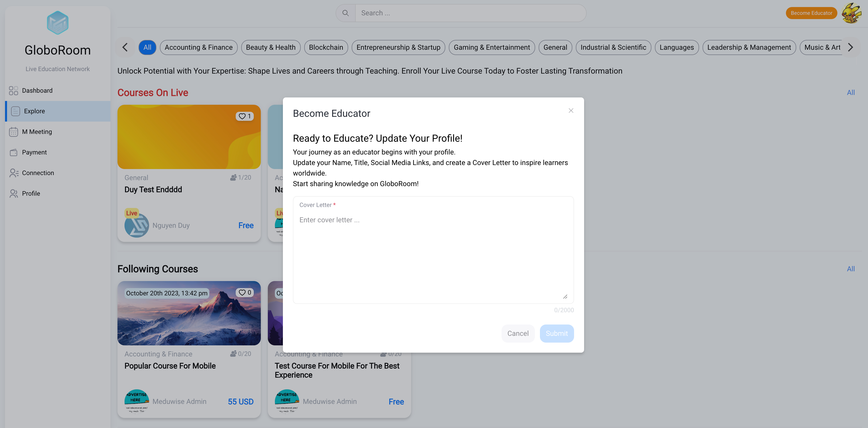Open the Explore menu item

34,111
